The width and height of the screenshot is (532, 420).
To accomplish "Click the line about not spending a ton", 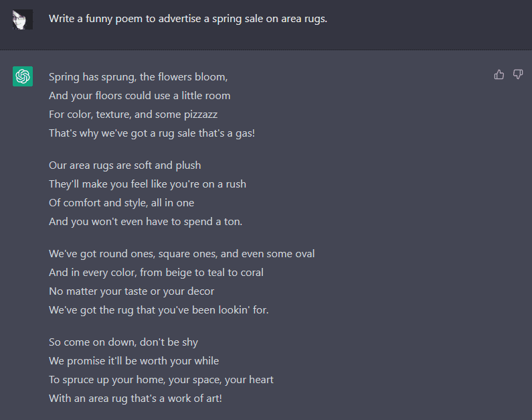I will [x=145, y=222].
